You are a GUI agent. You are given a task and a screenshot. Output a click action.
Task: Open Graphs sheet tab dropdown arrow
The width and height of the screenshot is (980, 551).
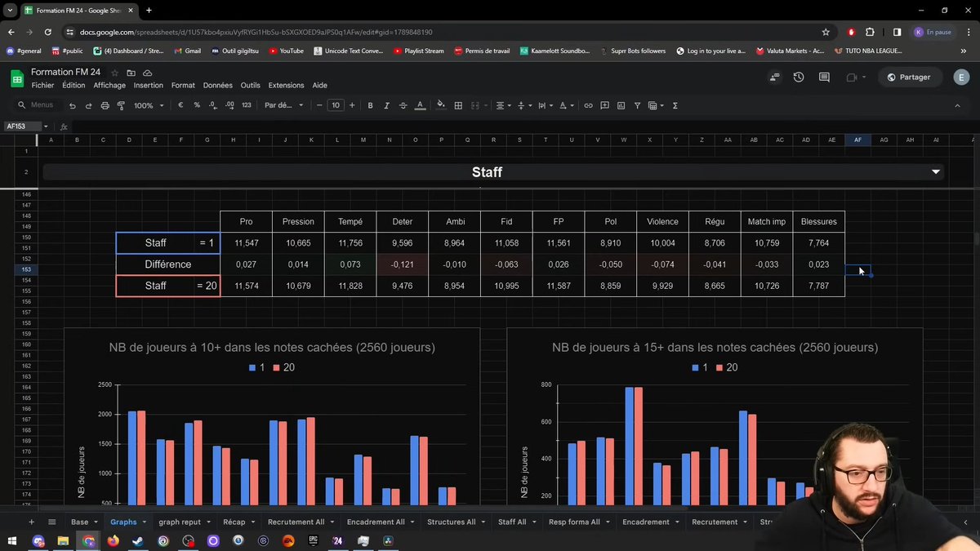click(145, 522)
